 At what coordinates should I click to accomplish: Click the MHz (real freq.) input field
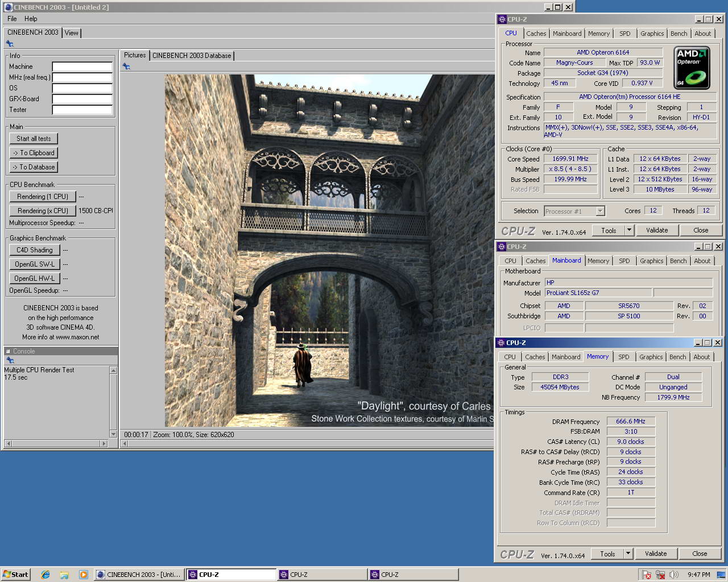coord(82,77)
